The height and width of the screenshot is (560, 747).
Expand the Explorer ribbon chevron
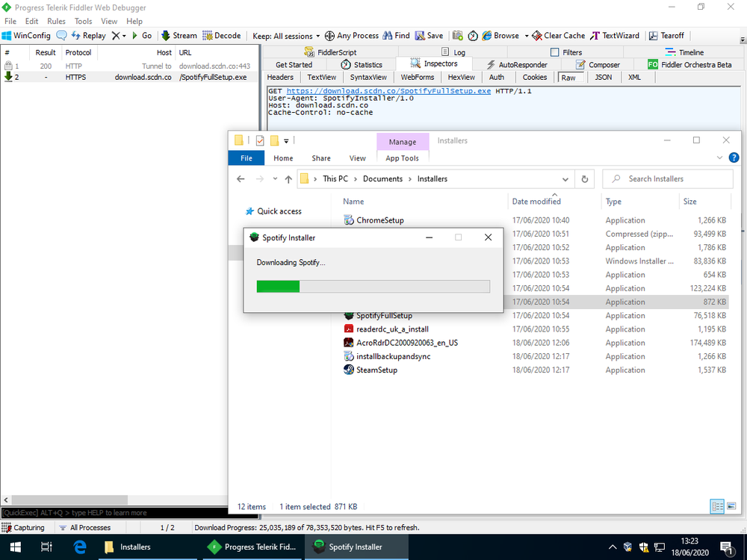point(719,158)
